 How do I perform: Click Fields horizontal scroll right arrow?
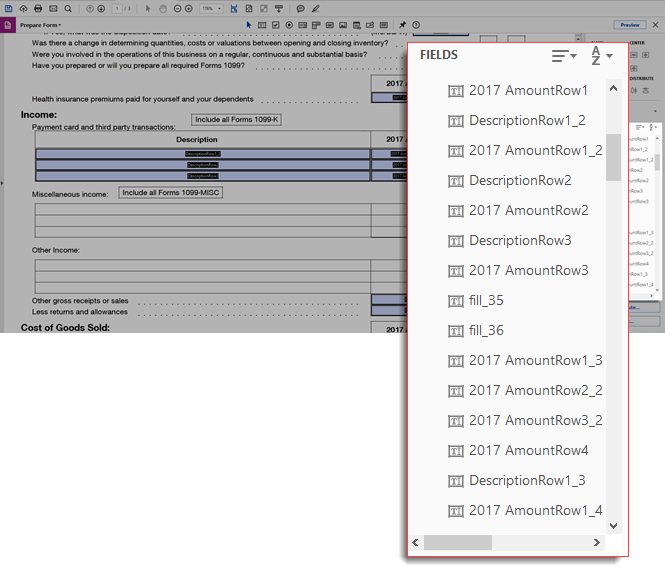pyautogui.click(x=597, y=543)
